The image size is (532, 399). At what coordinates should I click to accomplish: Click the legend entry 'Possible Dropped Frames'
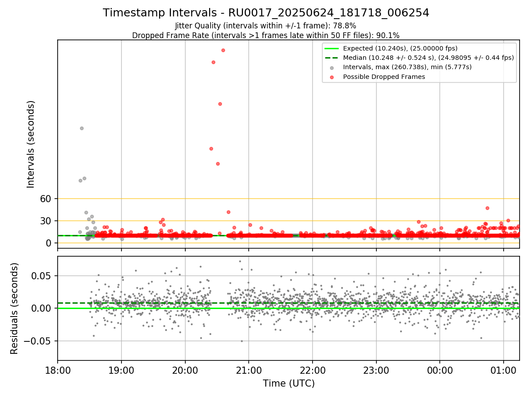click(x=384, y=77)
